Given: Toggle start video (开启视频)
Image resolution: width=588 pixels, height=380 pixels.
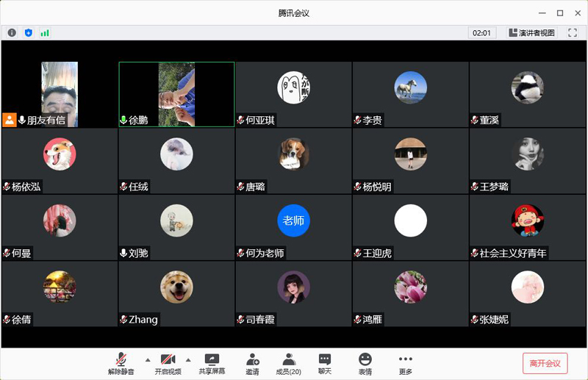Looking at the screenshot, I should click(168, 364).
